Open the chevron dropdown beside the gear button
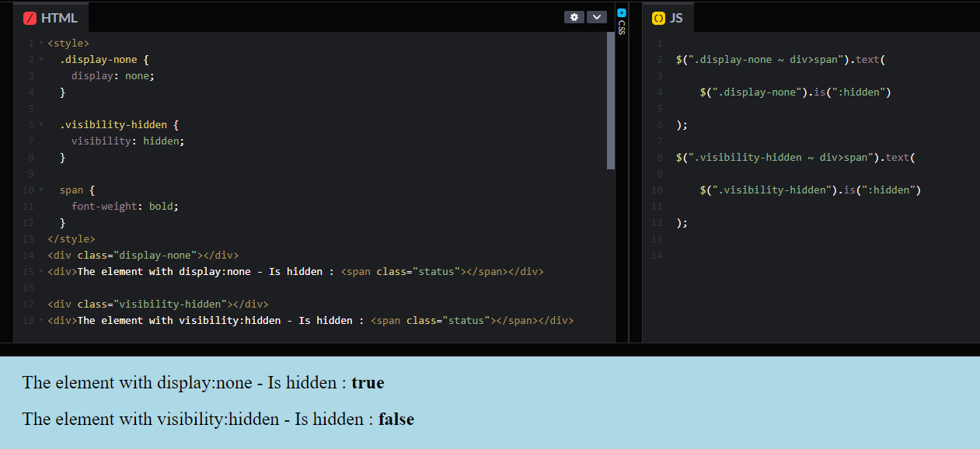980x449 pixels. pyautogui.click(x=597, y=16)
